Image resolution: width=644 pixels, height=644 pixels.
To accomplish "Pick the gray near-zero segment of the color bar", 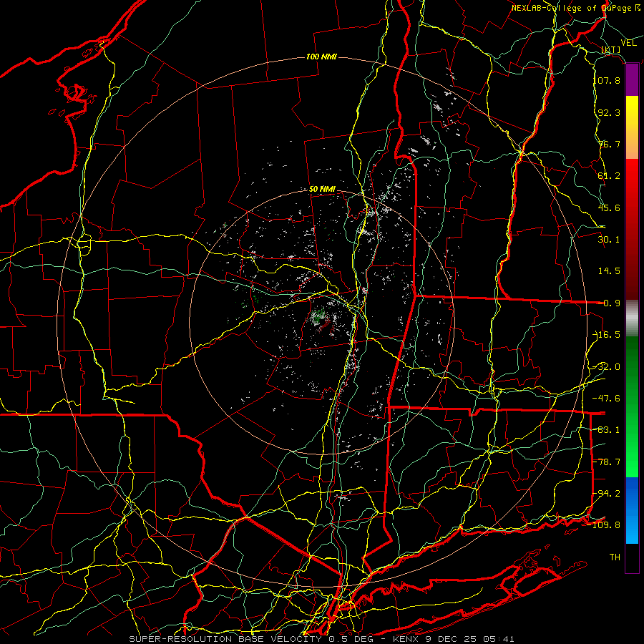I will 632,318.
